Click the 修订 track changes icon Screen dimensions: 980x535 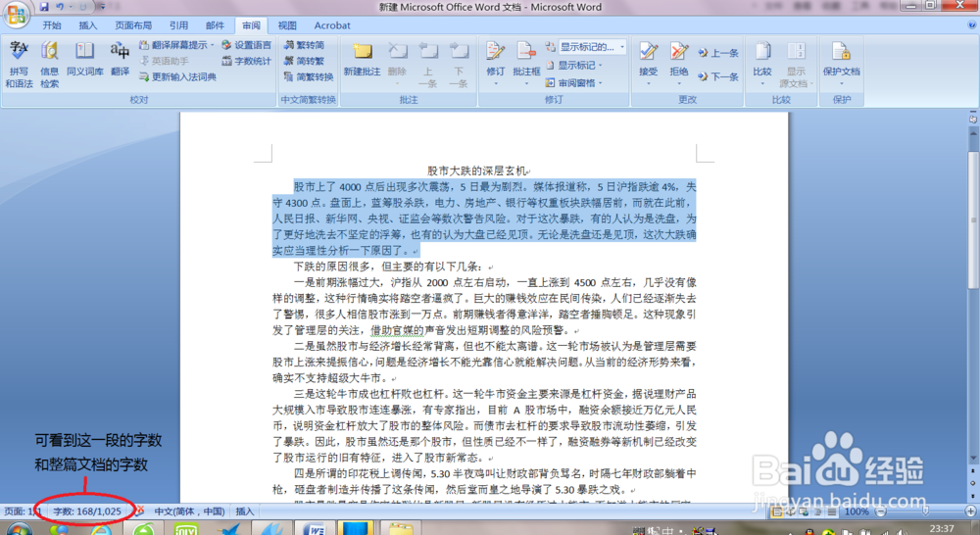coord(496,53)
